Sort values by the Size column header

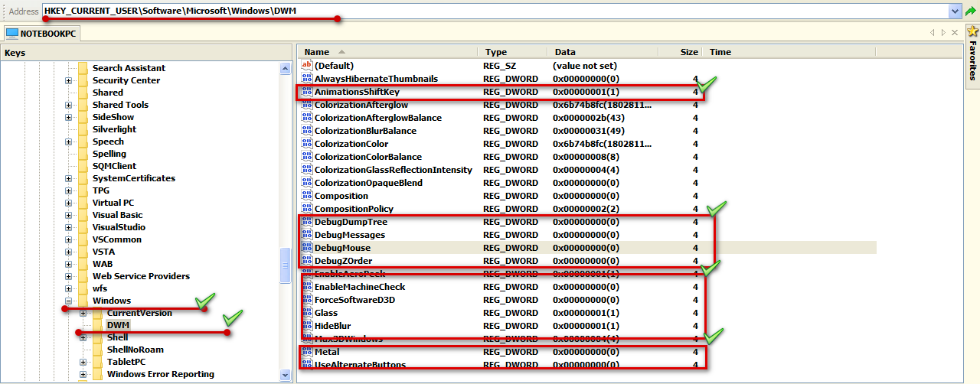coord(680,52)
